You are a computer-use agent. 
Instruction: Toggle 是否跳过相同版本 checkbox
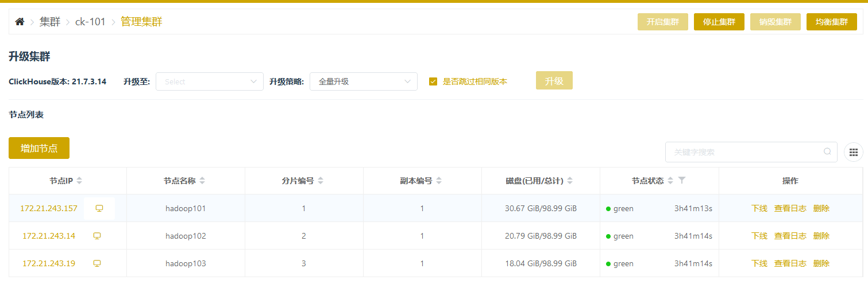433,81
